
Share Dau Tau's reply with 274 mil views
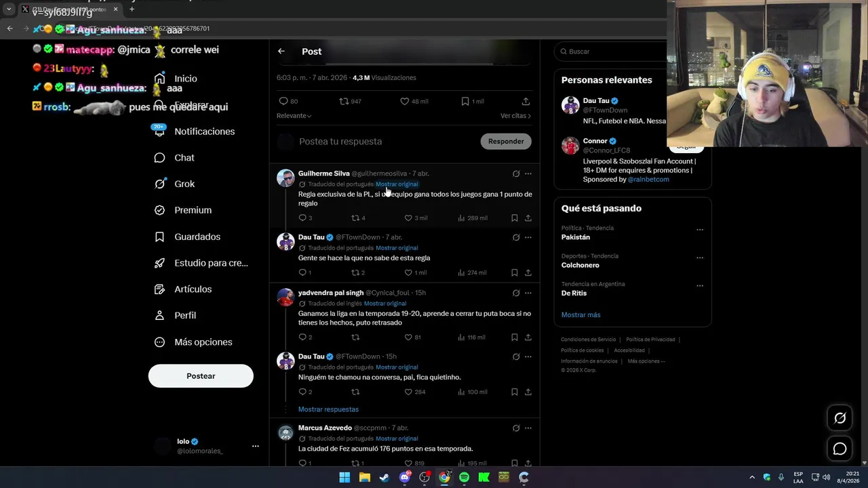coord(528,272)
